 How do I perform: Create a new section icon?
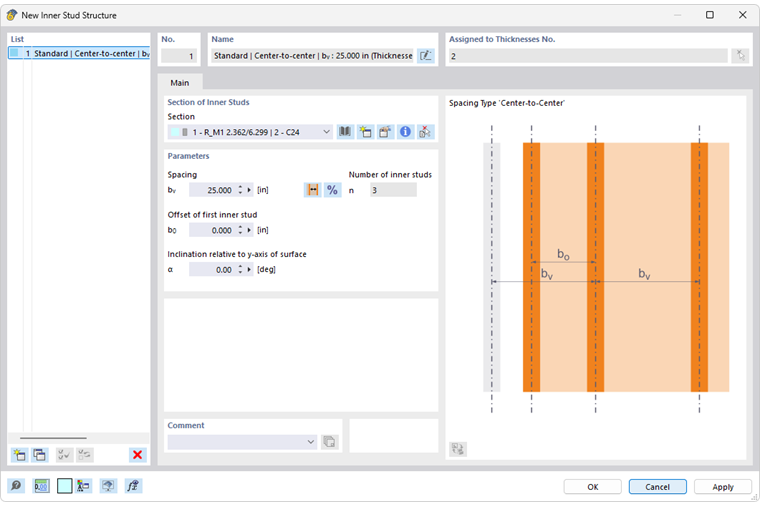(x=365, y=132)
